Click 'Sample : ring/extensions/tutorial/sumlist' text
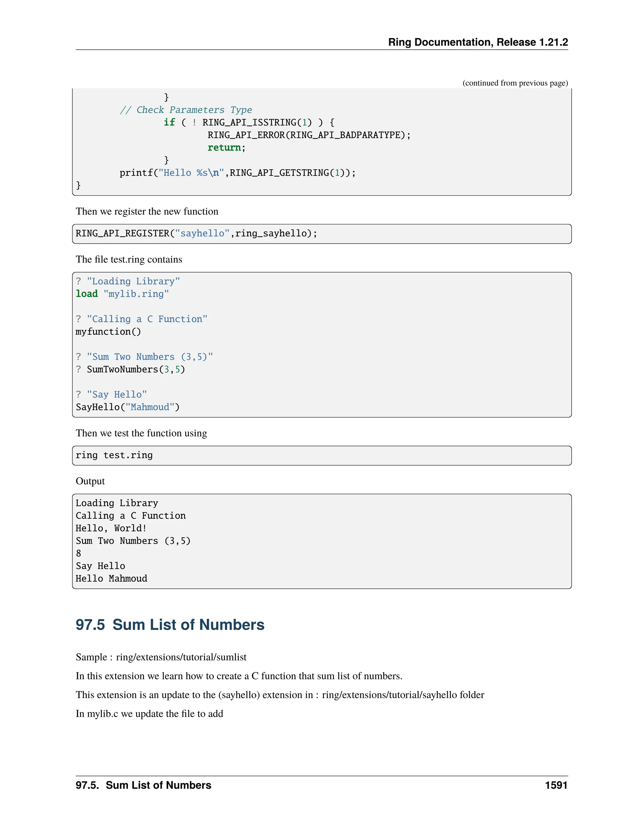644x833 pixels. click(x=161, y=657)
